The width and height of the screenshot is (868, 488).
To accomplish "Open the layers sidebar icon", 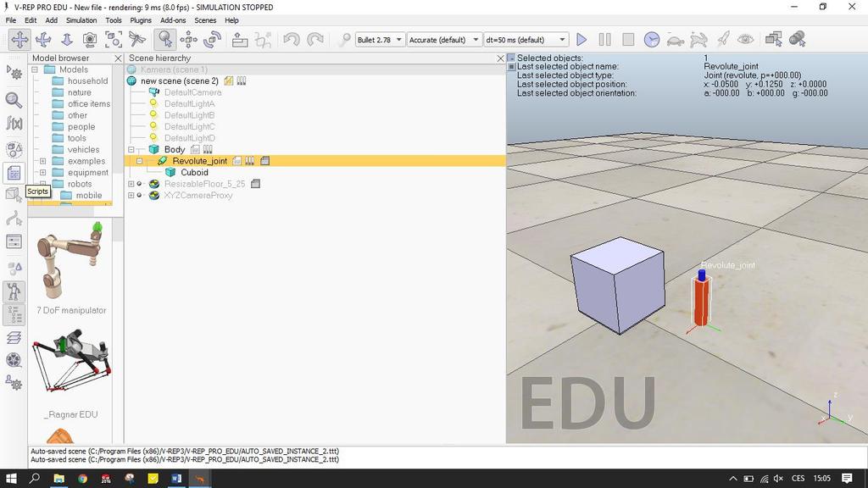I will [14, 337].
